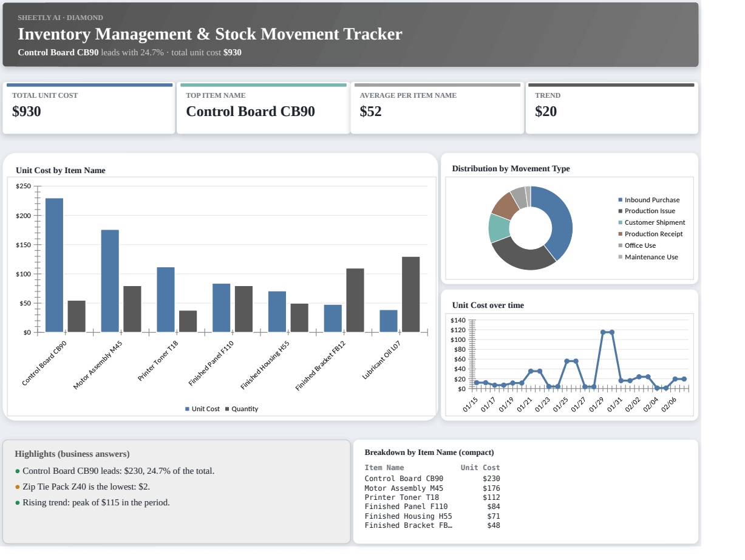The width and height of the screenshot is (745, 560).
Task: Click the Zip Tie Pack Z40 lowest highlight
Action: click(82, 487)
